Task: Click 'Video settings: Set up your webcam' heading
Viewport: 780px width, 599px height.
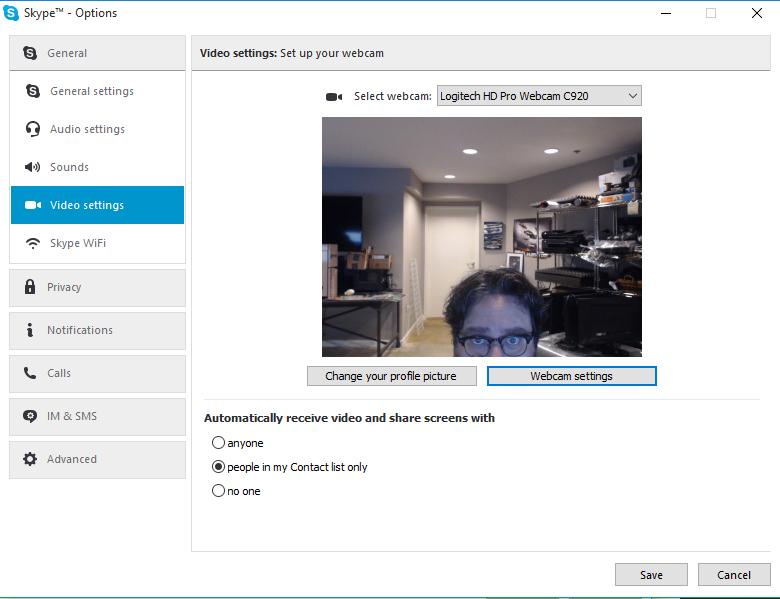Action: tap(292, 53)
